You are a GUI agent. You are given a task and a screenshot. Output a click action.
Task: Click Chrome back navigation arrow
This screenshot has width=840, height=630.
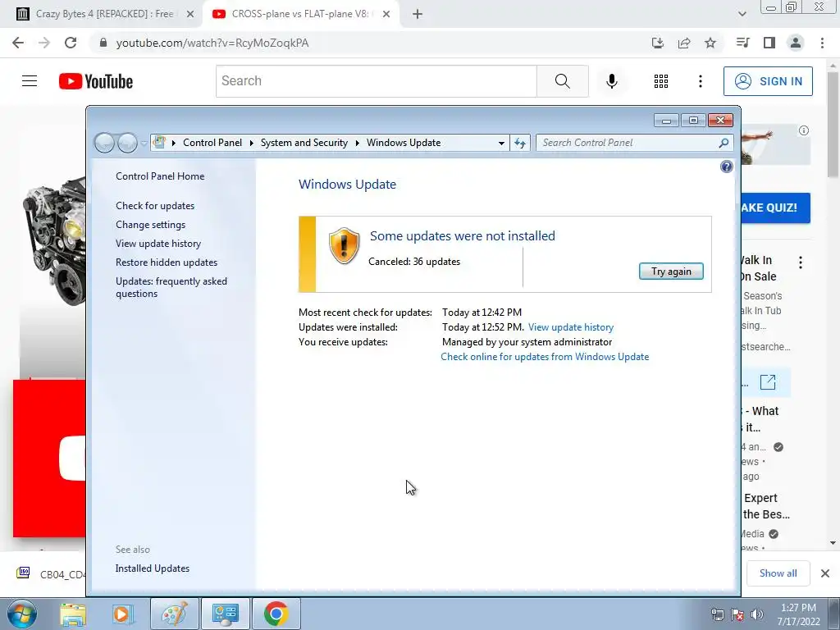18,43
